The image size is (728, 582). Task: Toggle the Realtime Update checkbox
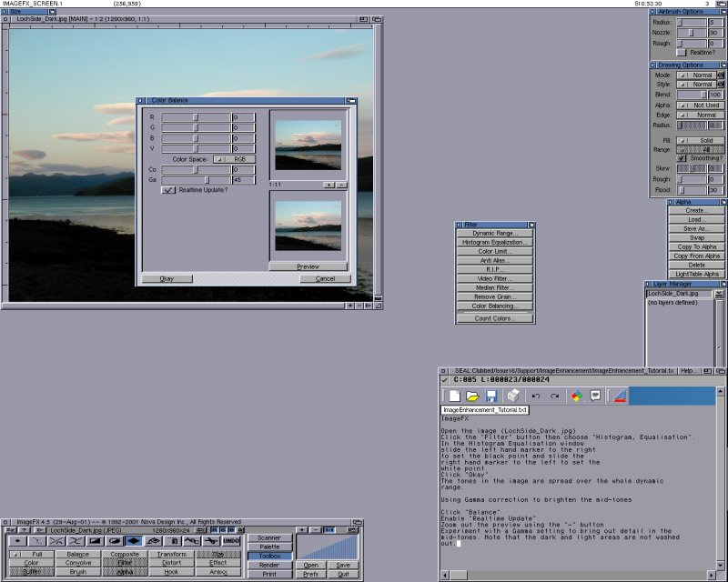pyautogui.click(x=168, y=190)
